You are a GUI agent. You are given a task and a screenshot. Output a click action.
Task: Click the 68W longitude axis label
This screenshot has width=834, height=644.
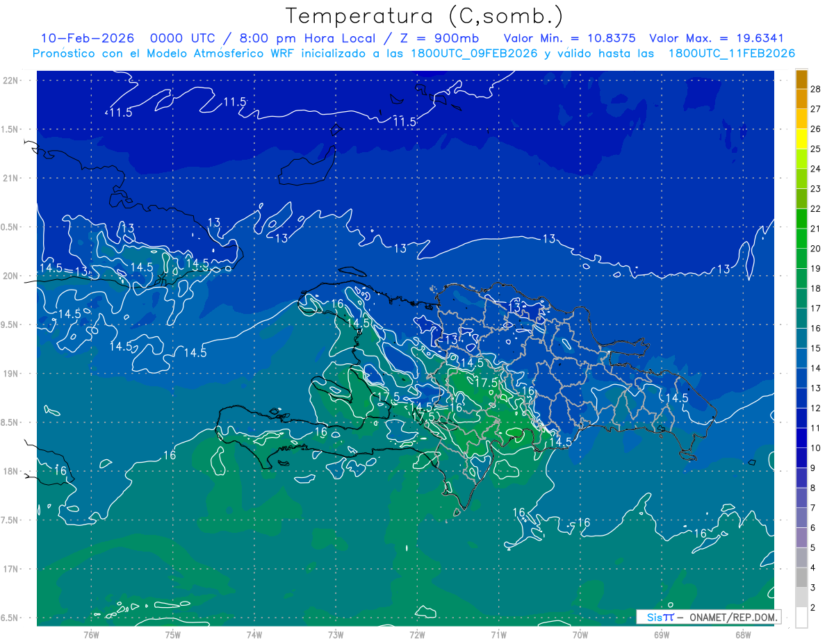click(743, 634)
